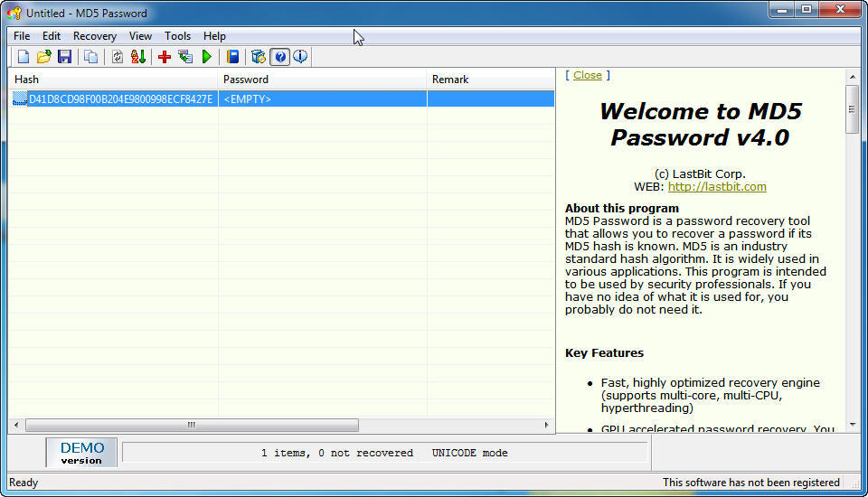Click the welcome panel scrollbar thumb
This screenshot has height=497, width=868.
(853, 109)
